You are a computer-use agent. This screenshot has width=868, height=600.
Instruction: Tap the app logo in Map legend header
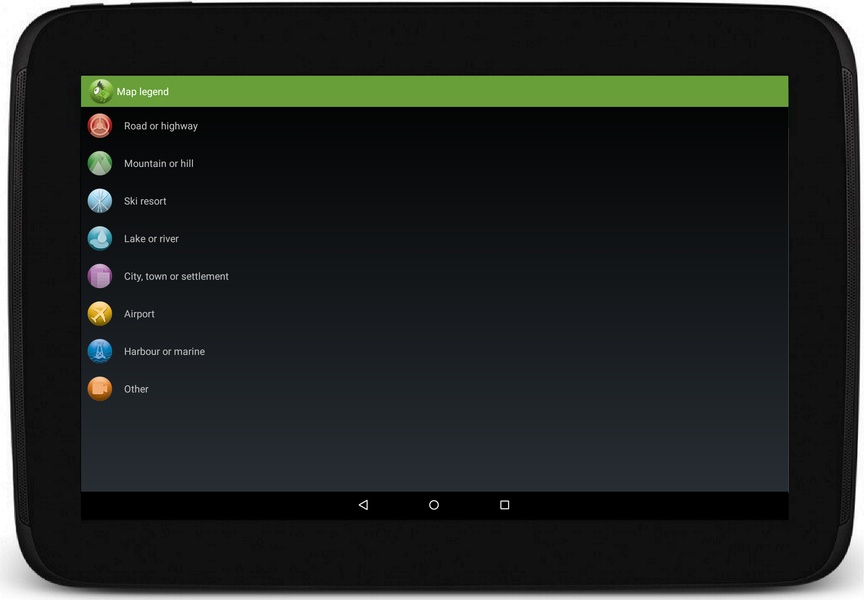(x=101, y=91)
